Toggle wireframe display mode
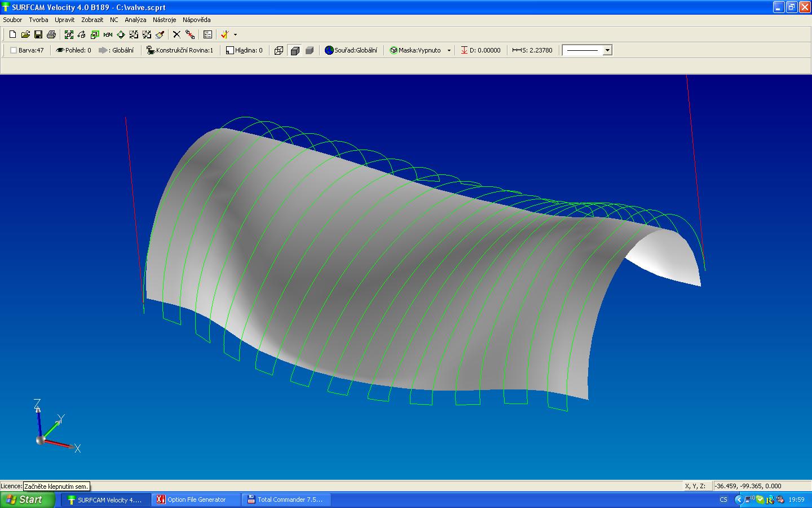 279,50
